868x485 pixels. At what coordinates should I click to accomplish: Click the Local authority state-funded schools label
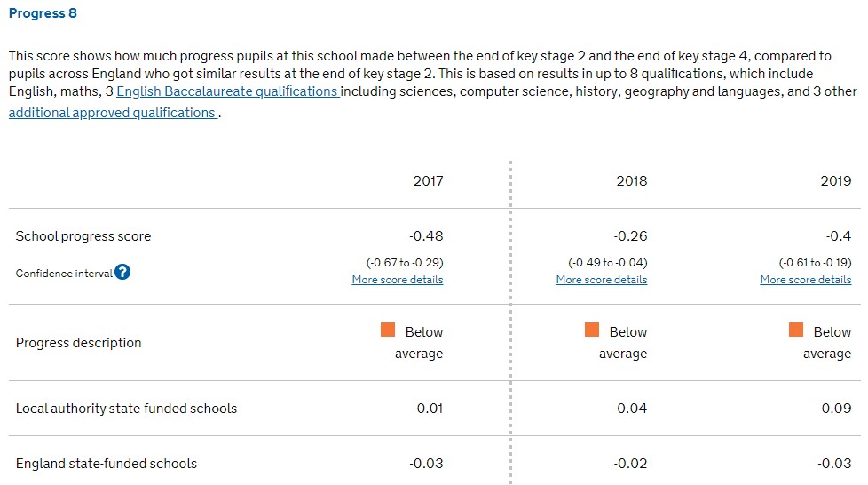click(x=126, y=409)
